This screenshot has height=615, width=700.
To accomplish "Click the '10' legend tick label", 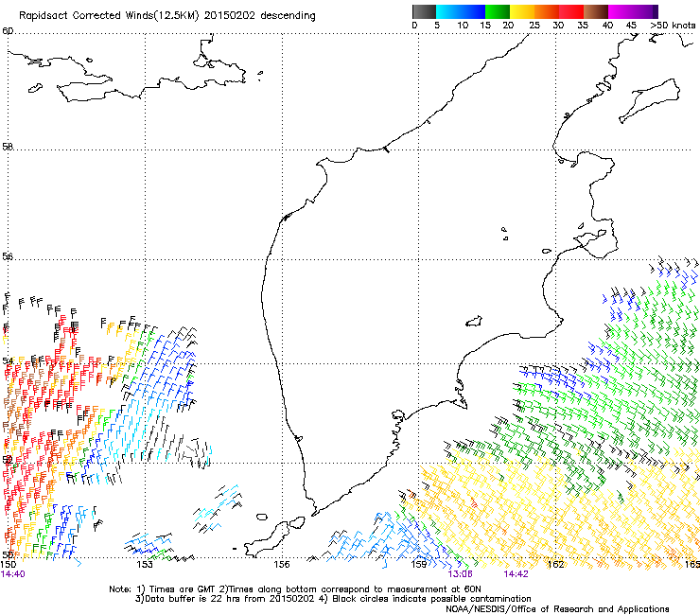I will coord(463,25).
